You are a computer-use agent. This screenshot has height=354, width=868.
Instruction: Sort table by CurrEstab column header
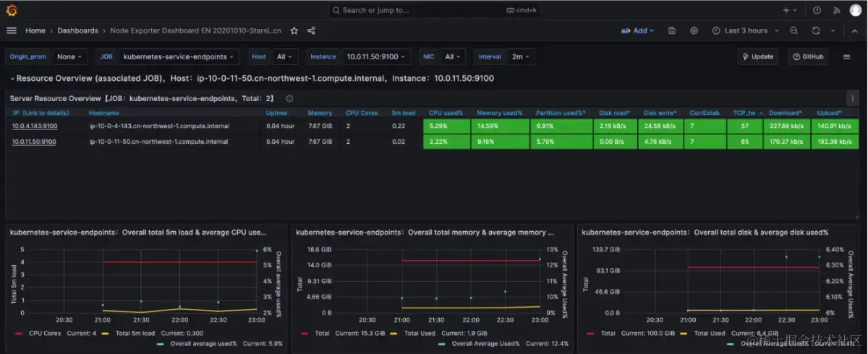(704, 113)
